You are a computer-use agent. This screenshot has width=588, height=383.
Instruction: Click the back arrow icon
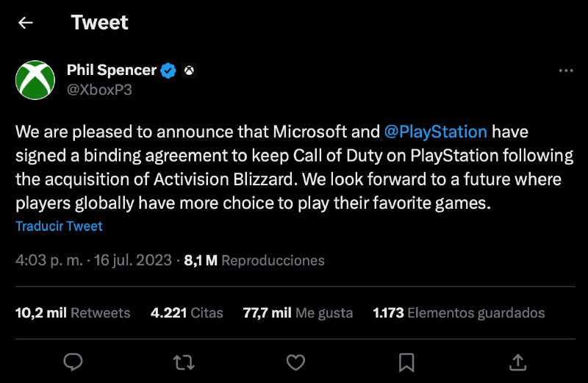click(x=26, y=23)
